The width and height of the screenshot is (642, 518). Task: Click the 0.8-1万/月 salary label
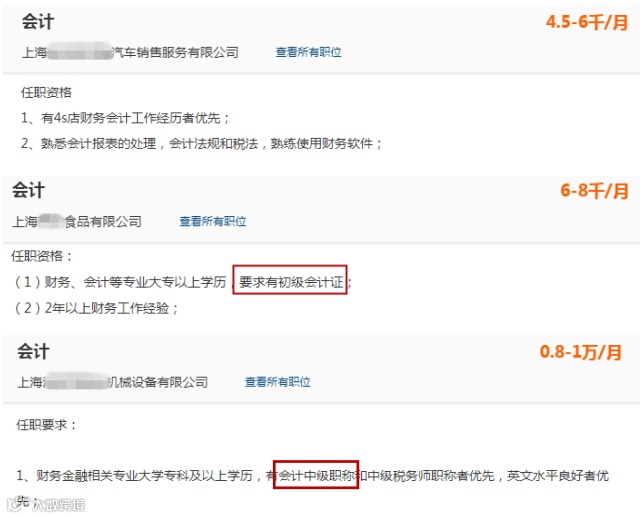(x=581, y=352)
